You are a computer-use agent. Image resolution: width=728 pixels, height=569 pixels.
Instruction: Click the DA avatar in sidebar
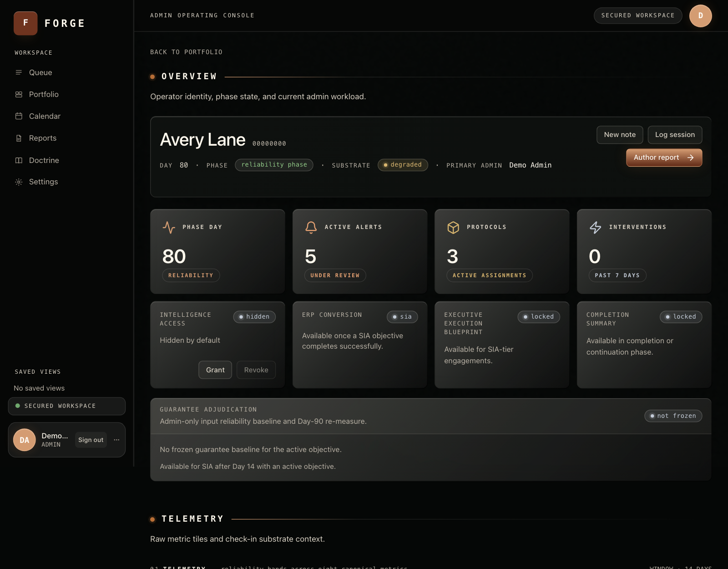coord(25,440)
